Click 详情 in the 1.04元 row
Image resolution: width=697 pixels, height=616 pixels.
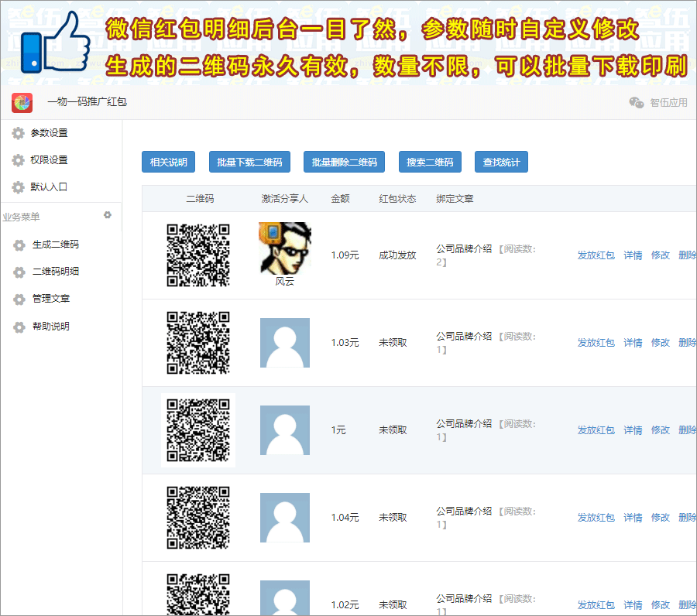(x=633, y=518)
